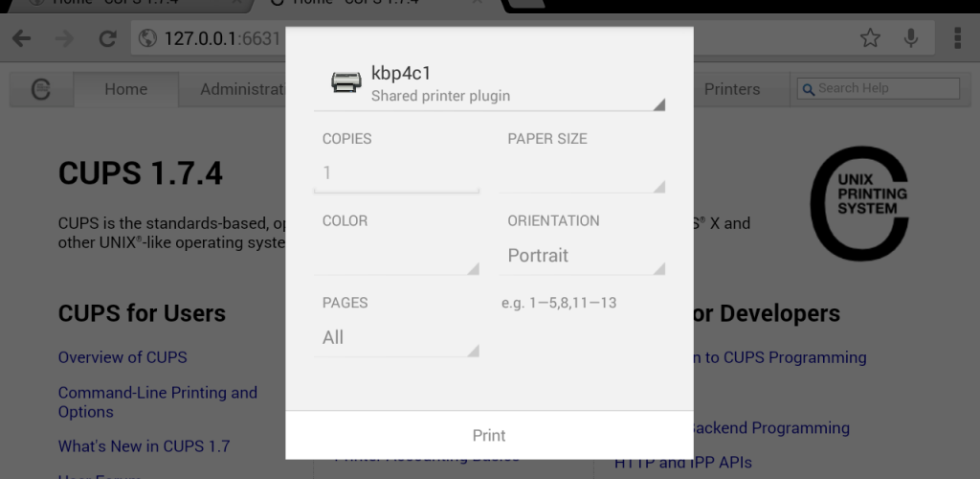Viewport: 980px width, 479px height.
Task: Open What's New in CUPS 1.7
Action: point(144,445)
